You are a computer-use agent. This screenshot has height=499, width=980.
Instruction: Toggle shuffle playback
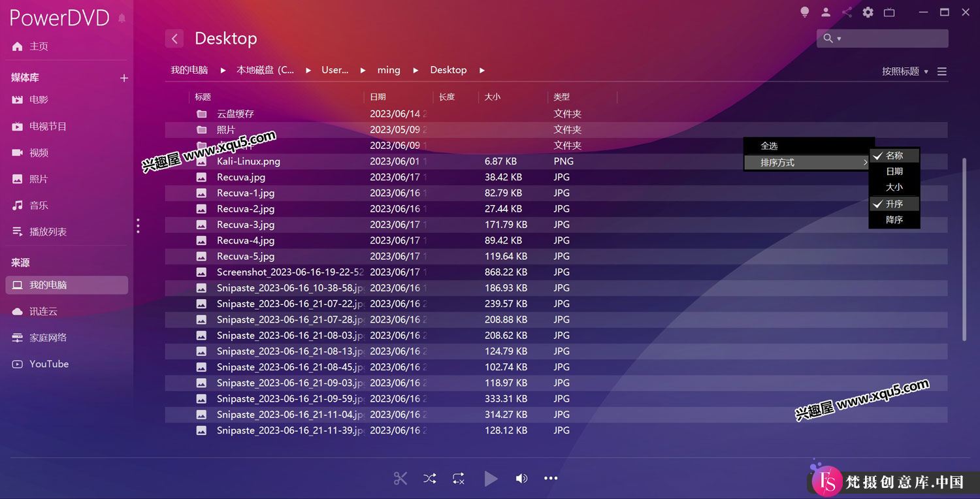coord(429,479)
